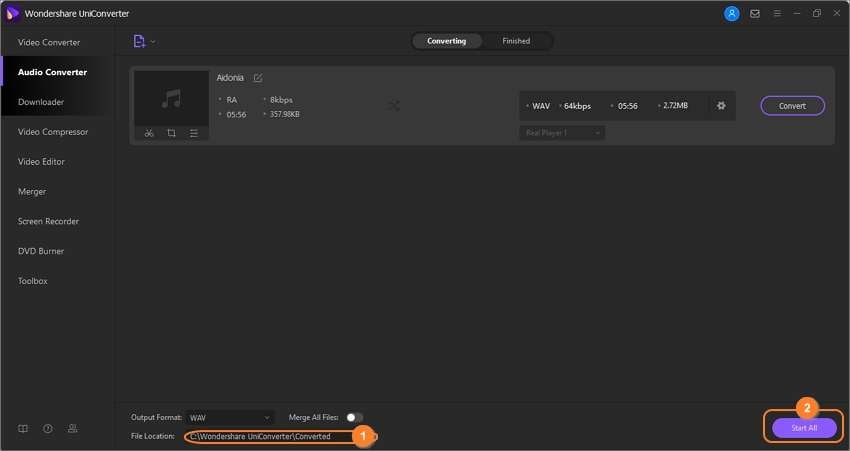The image size is (850, 451).
Task: Click the 2.72MB output size value
Action: 675,106
